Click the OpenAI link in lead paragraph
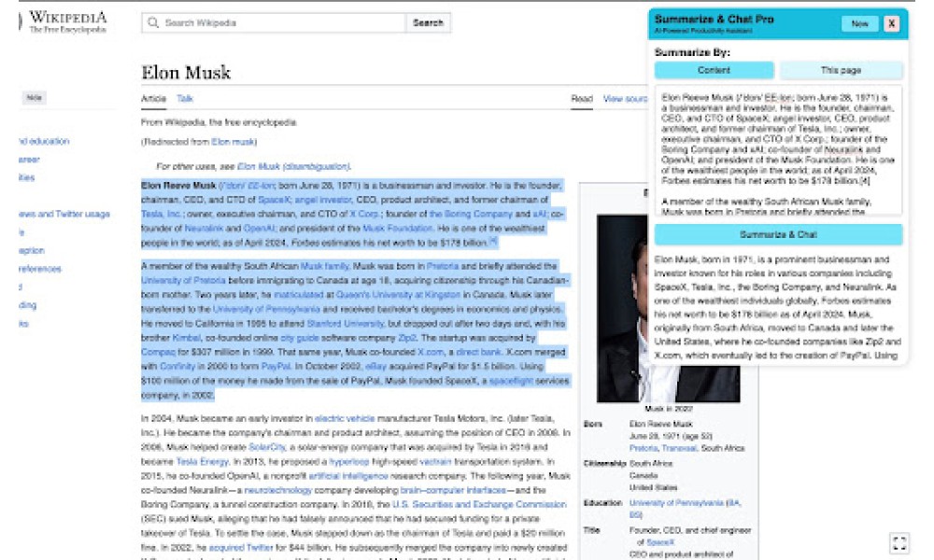 click(259, 229)
